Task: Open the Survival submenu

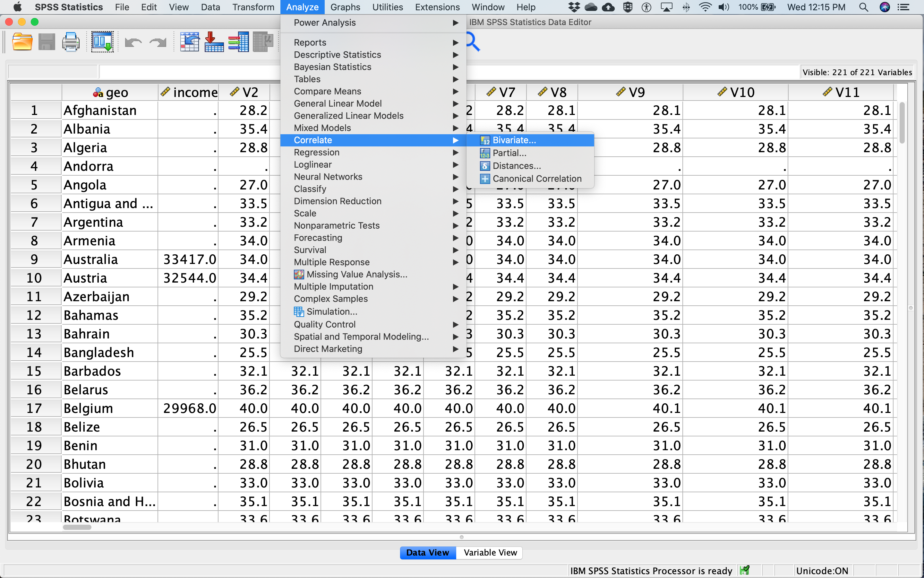Action: 373,250
